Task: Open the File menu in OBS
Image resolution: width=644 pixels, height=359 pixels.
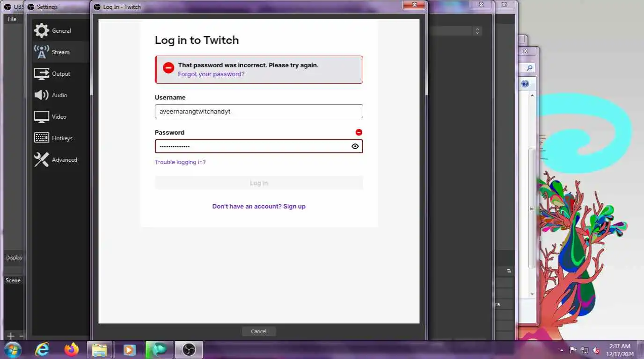Action: pos(12,19)
